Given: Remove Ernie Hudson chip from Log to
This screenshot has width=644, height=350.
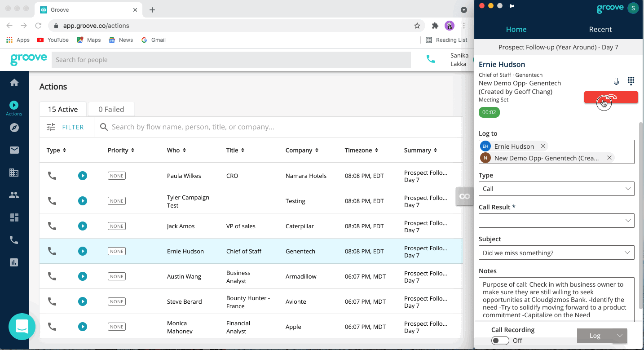Looking at the screenshot, I should (x=543, y=146).
